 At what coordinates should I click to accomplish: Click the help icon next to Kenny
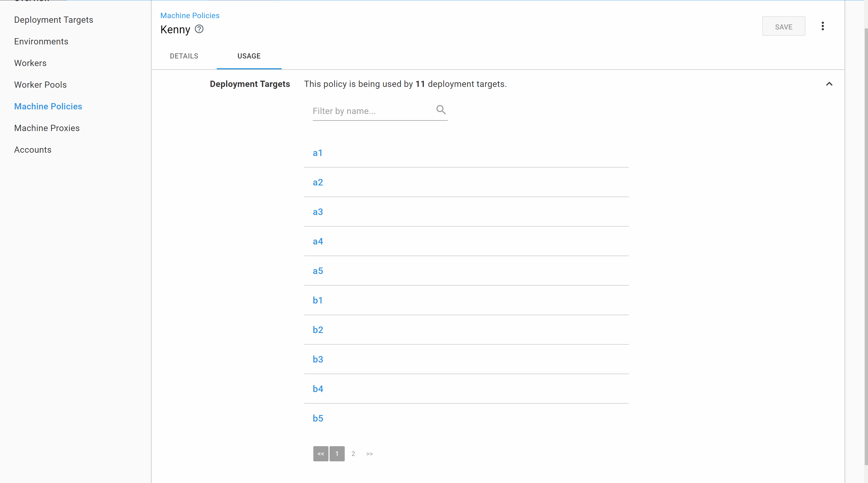click(199, 29)
